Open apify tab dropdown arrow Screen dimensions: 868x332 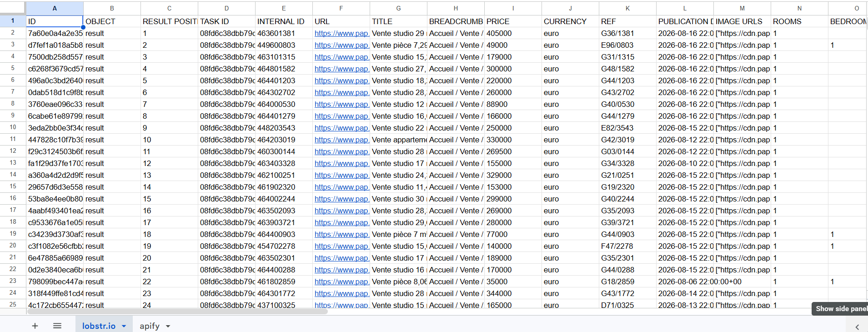[x=168, y=326]
